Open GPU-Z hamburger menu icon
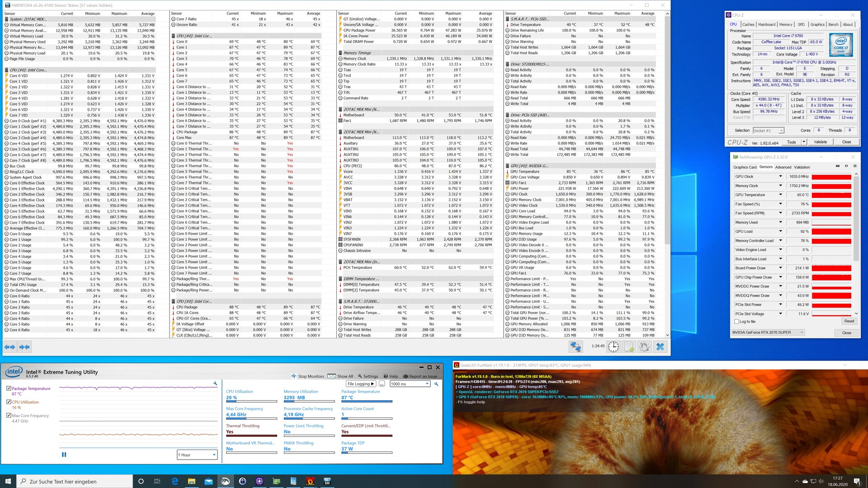Viewport: 868px width, 488px height. pyautogui.click(x=855, y=166)
